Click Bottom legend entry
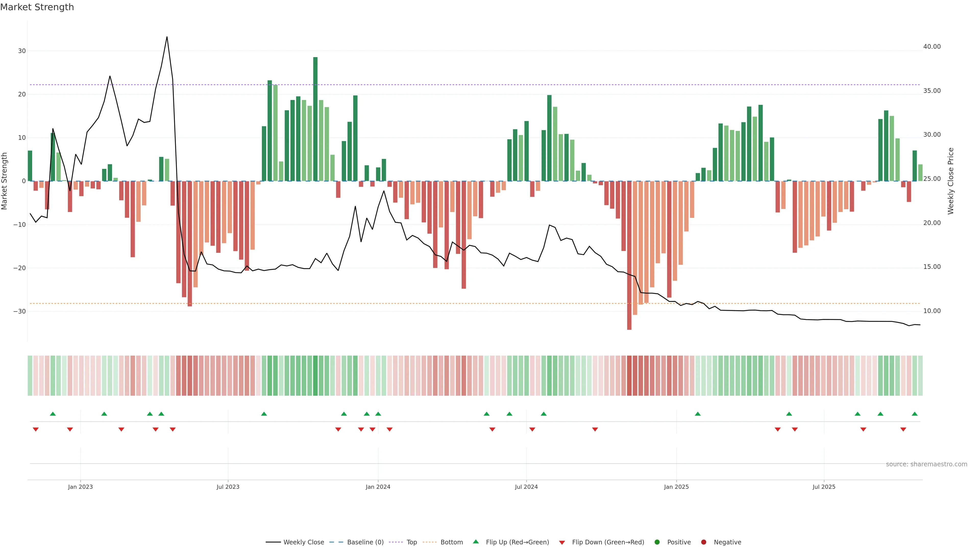Image resolution: width=980 pixels, height=551 pixels. (x=451, y=542)
